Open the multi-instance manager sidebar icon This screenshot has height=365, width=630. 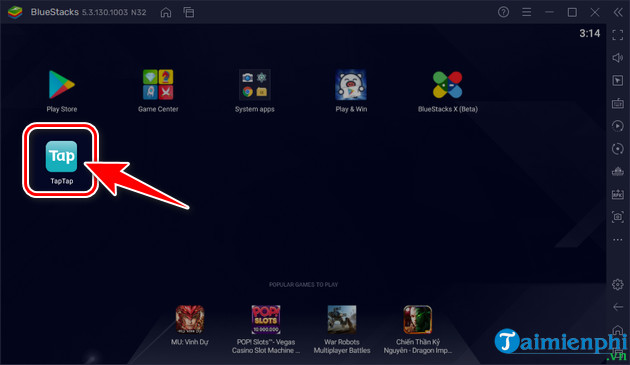(x=618, y=172)
